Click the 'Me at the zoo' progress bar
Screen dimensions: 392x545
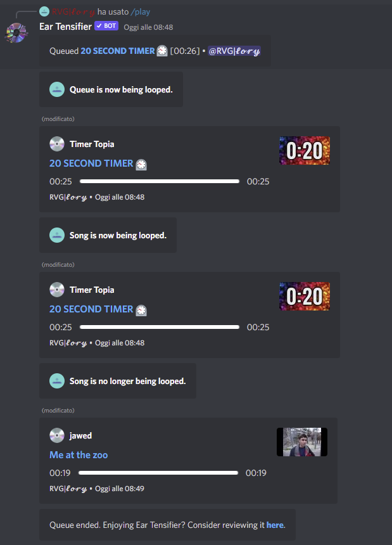(x=158, y=473)
